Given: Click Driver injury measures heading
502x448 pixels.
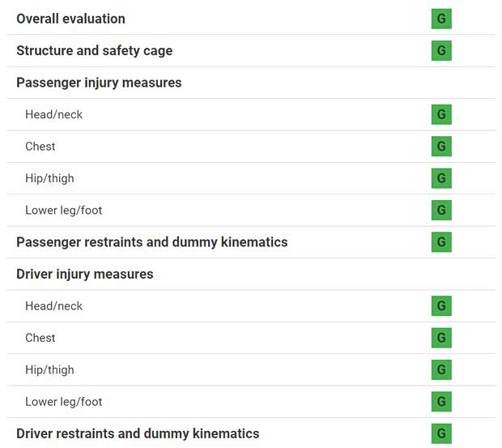Looking at the screenshot, I should tap(84, 274).
